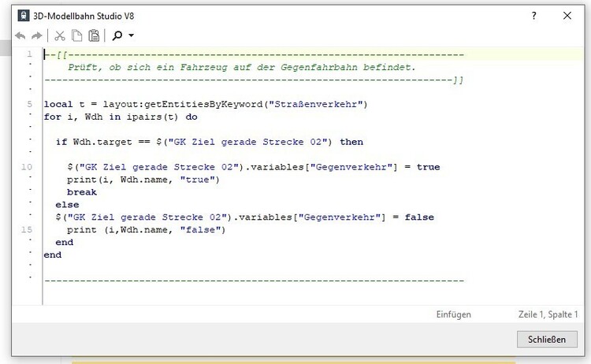Click line number 1 in gutter
Viewport: 591px width, 364px height.
(x=29, y=54)
